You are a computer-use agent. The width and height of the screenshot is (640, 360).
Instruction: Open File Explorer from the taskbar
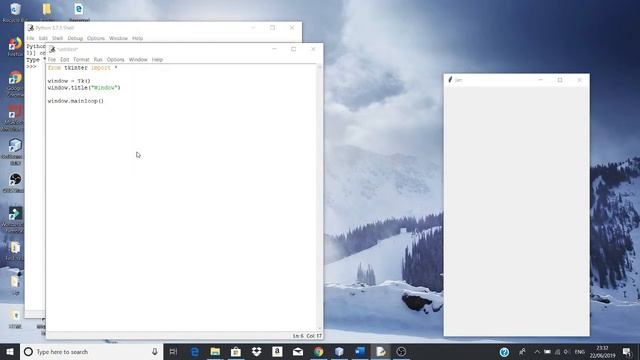(x=215, y=351)
